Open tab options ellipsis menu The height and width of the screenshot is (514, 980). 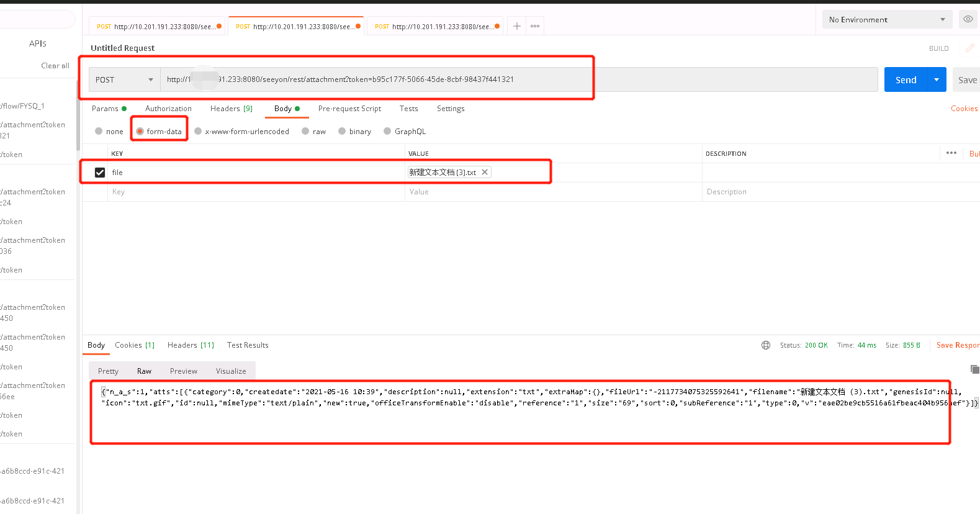535,26
